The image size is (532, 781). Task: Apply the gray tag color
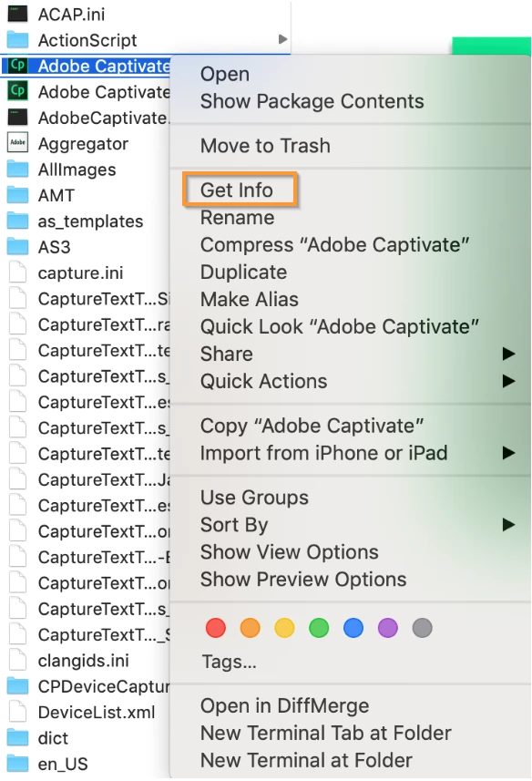coord(422,628)
